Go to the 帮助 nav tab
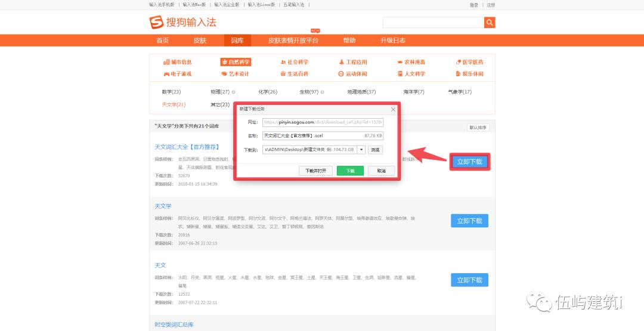The image size is (644, 331). (349, 40)
